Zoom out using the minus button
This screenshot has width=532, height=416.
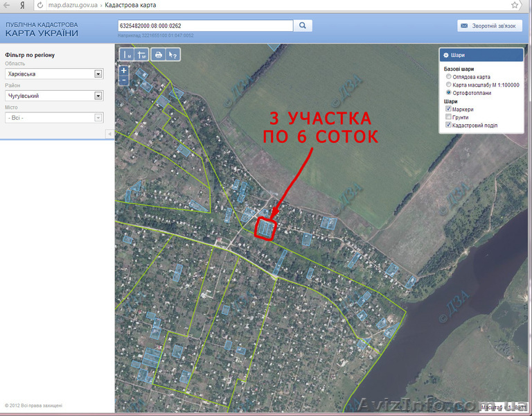(x=123, y=80)
